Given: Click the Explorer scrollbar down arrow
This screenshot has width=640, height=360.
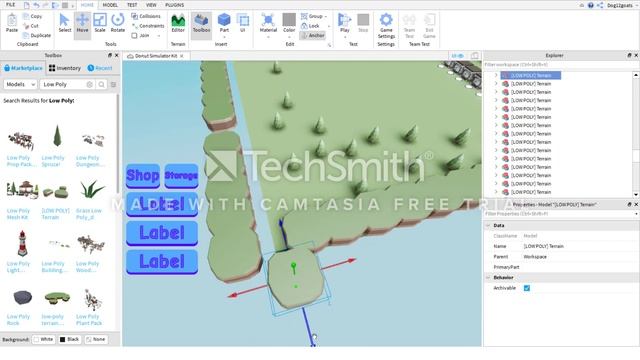Looking at the screenshot, I should (x=636, y=194).
